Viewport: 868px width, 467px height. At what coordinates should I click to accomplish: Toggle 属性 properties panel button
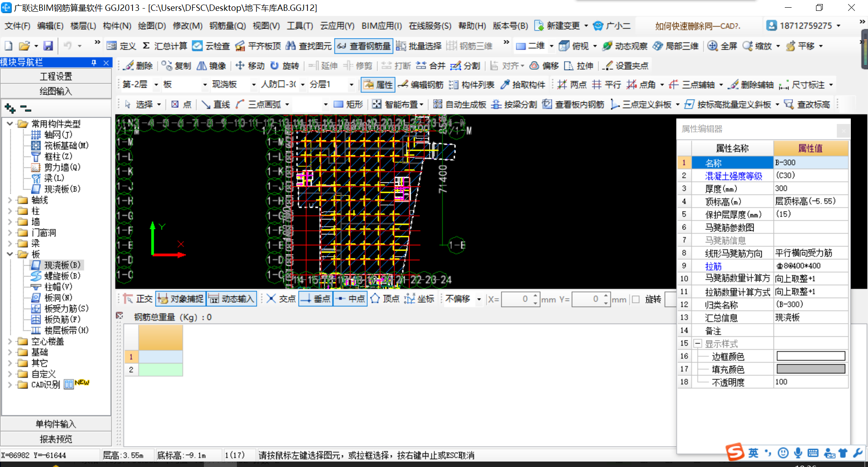click(378, 85)
